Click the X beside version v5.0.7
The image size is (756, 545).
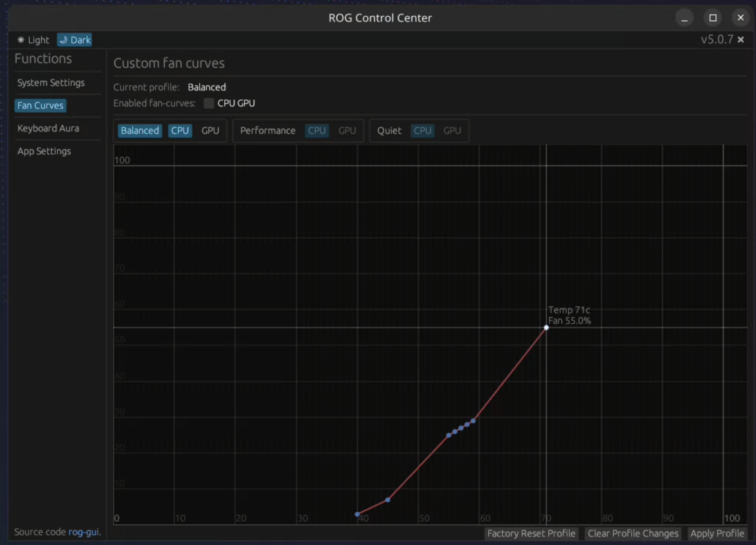(x=741, y=40)
